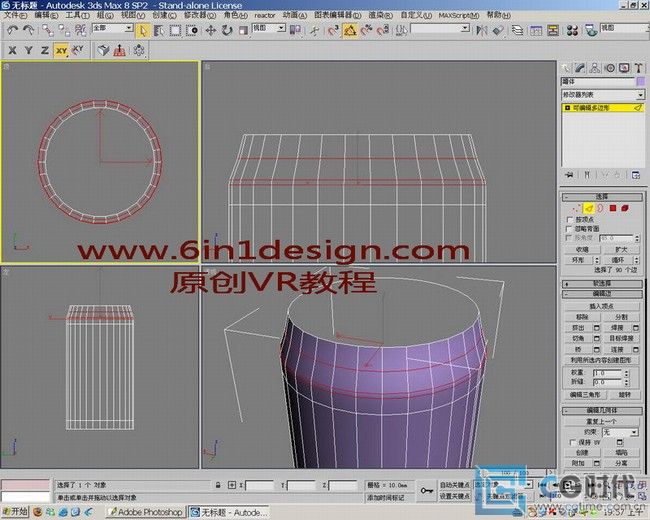
Task: Restrict transform to Y axis
Action: (x=29, y=51)
